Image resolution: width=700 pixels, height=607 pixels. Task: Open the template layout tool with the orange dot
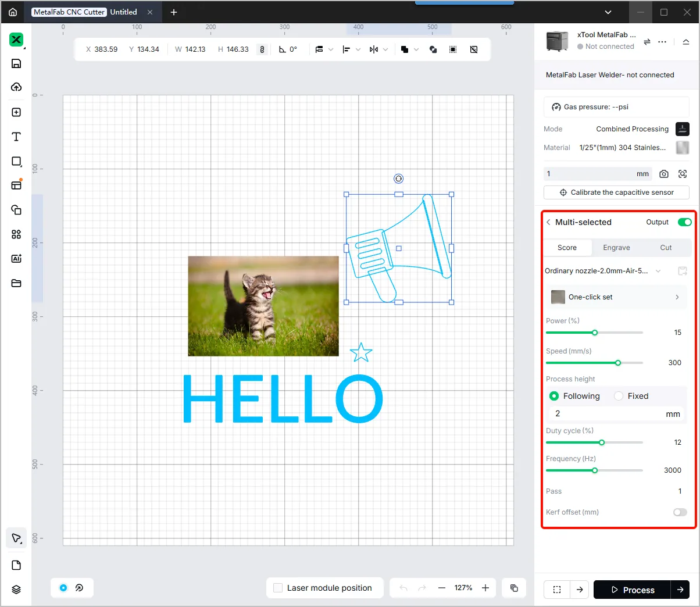[x=16, y=185]
